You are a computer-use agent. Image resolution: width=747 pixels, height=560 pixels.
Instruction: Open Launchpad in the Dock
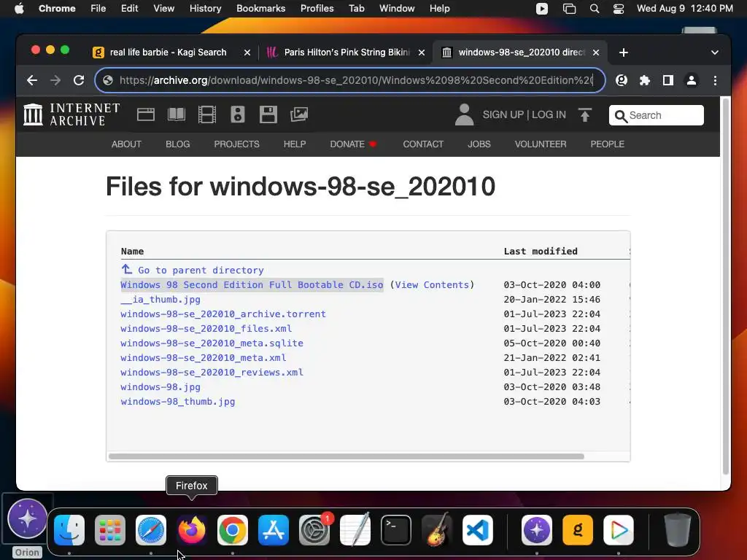click(x=110, y=530)
